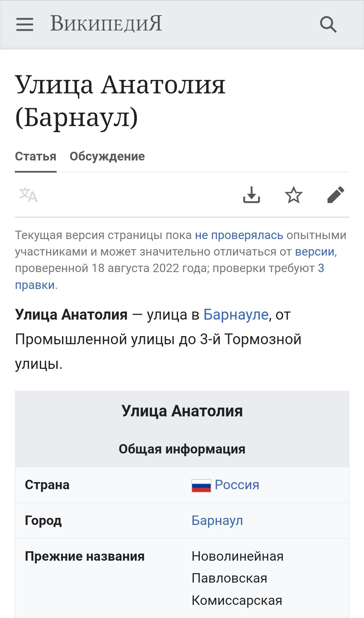364x618 pixels.
Task: Open the language selection icon
Action: [x=28, y=195]
